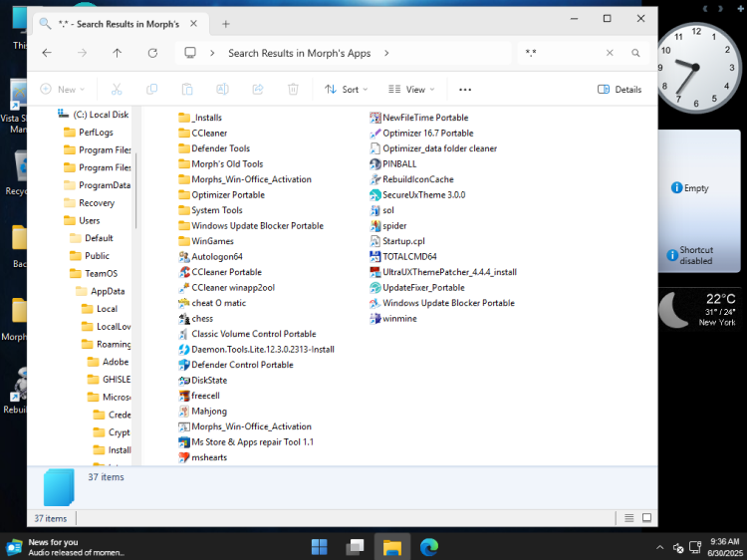
Task: Click the analog clock gadget
Action: (696, 68)
